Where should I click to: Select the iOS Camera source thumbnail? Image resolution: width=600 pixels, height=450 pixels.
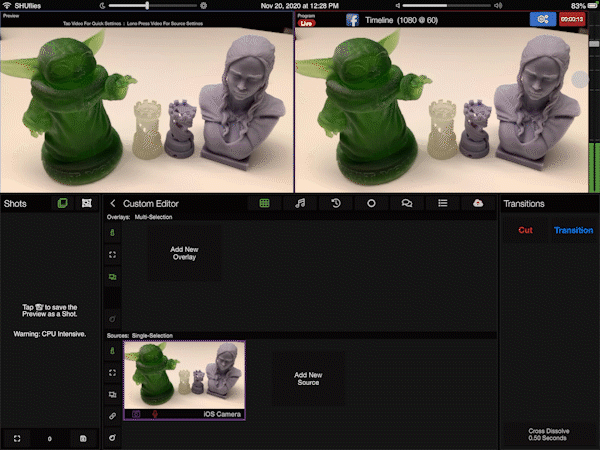[185, 375]
